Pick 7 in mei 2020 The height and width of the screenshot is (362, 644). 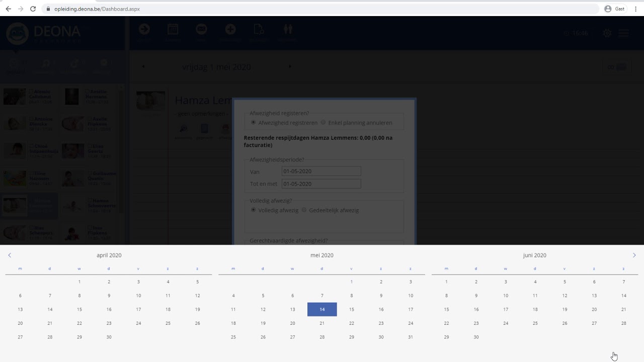[322, 296]
